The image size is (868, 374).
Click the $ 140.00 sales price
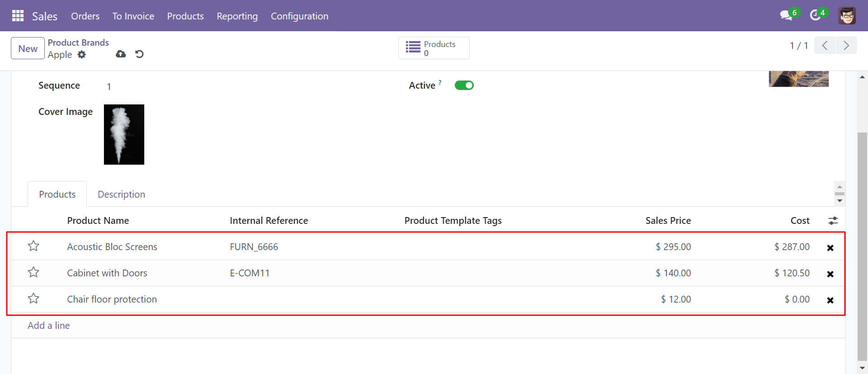(x=673, y=273)
